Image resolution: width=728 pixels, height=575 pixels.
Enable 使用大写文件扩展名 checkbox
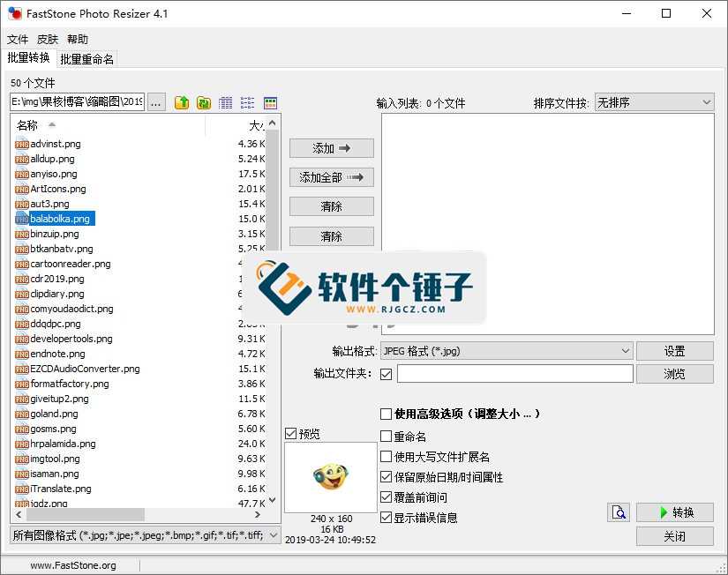point(386,457)
